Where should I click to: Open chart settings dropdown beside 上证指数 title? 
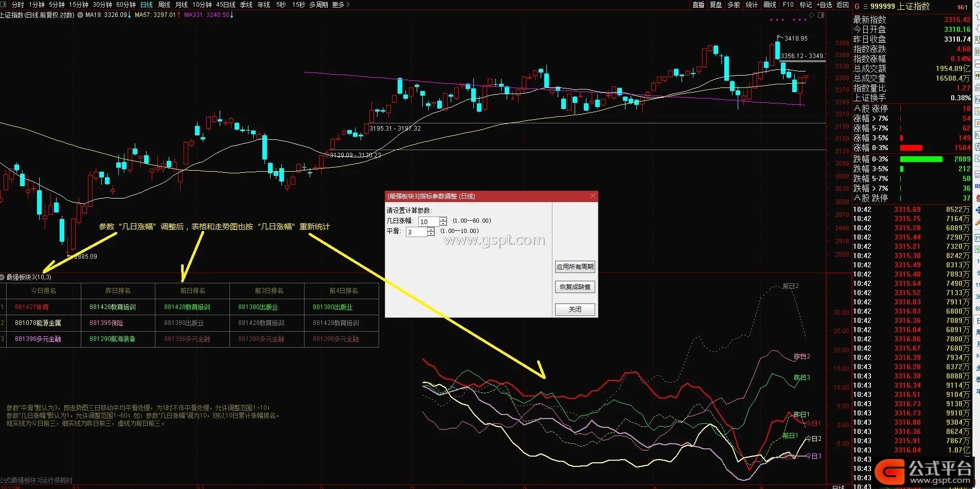tap(80, 15)
